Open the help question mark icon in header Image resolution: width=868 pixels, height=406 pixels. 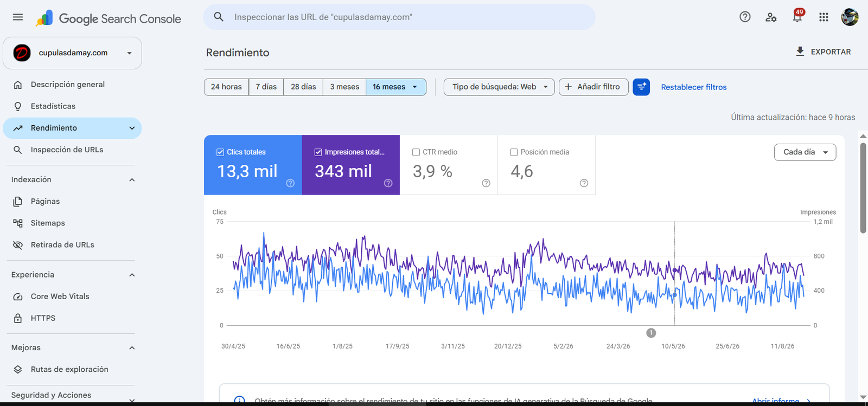coord(745,17)
